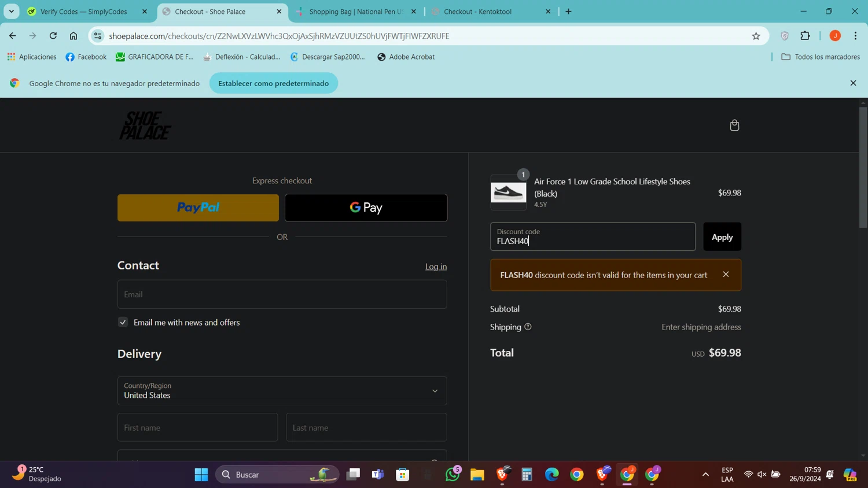Open the shipping info help icon

click(528, 327)
